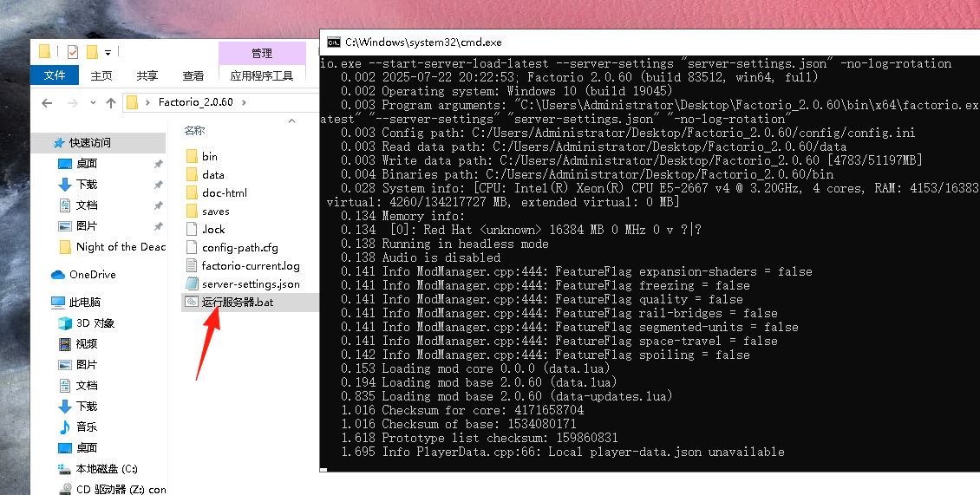Expand the chevron after Factorio_2.0.60 in address bar

pyautogui.click(x=244, y=102)
